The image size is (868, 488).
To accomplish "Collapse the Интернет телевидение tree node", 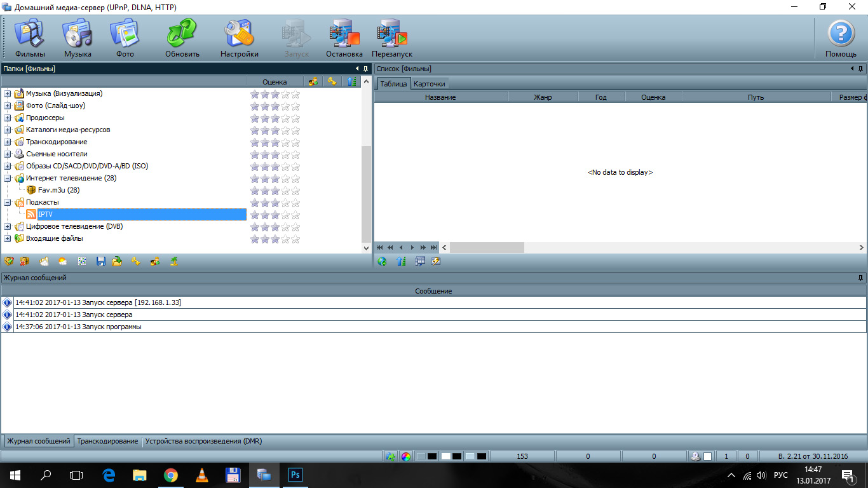I will point(8,179).
